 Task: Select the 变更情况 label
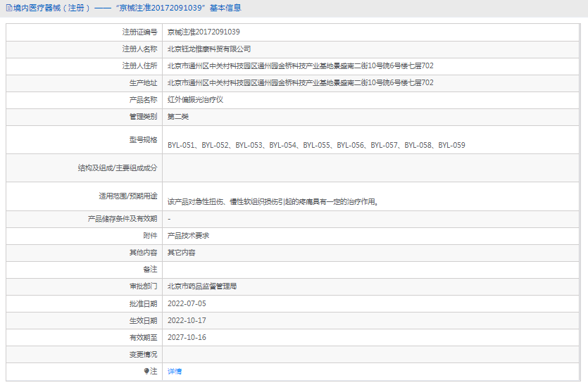click(143, 354)
